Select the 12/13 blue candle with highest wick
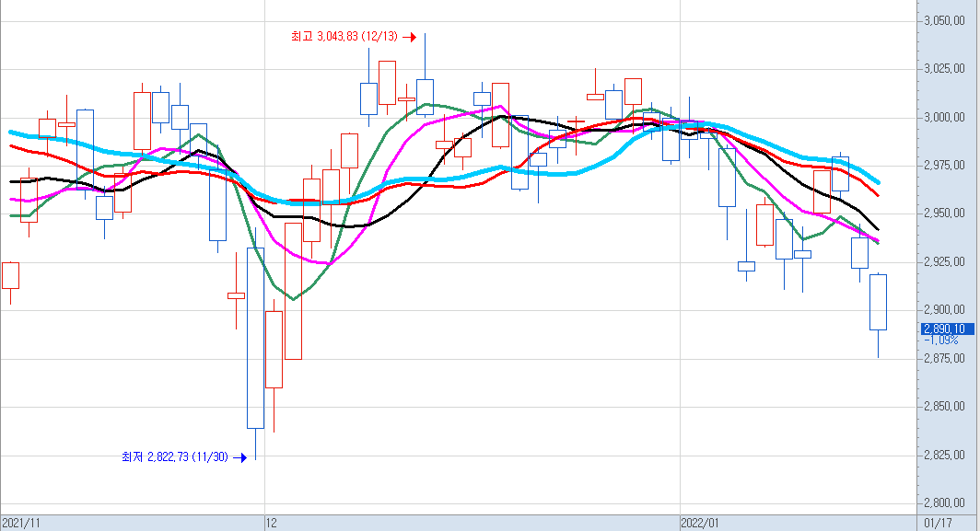Image resolution: width=980 pixels, height=531 pixels. click(425, 97)
